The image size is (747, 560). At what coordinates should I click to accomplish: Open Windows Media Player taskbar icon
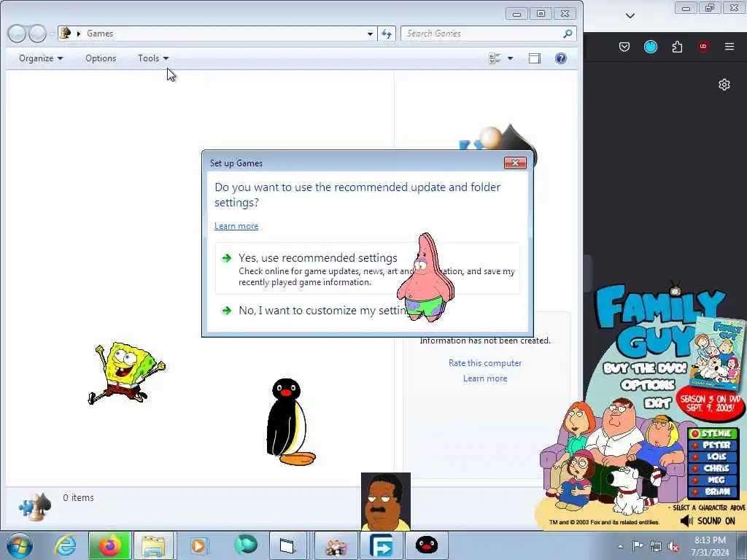coord(198,545)
